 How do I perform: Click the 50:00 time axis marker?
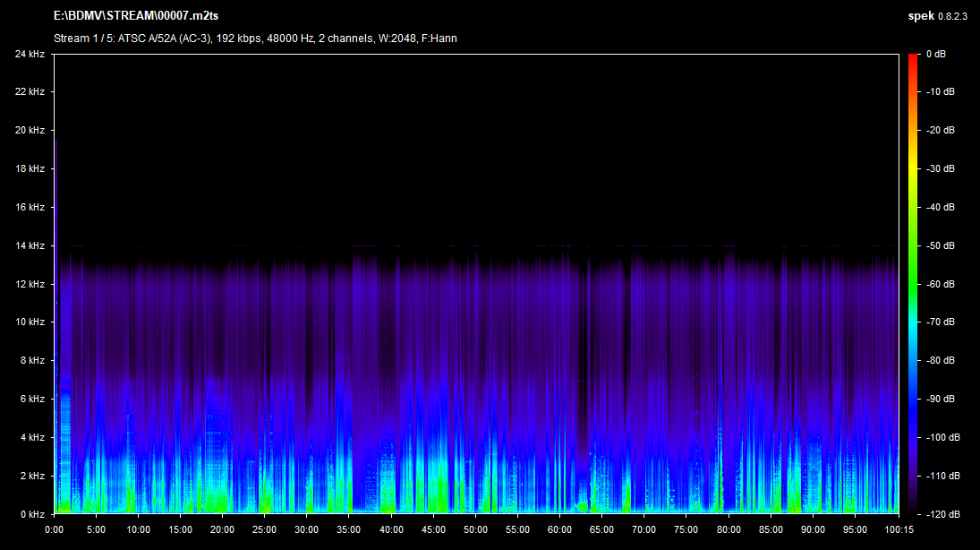tap(475, 529)
